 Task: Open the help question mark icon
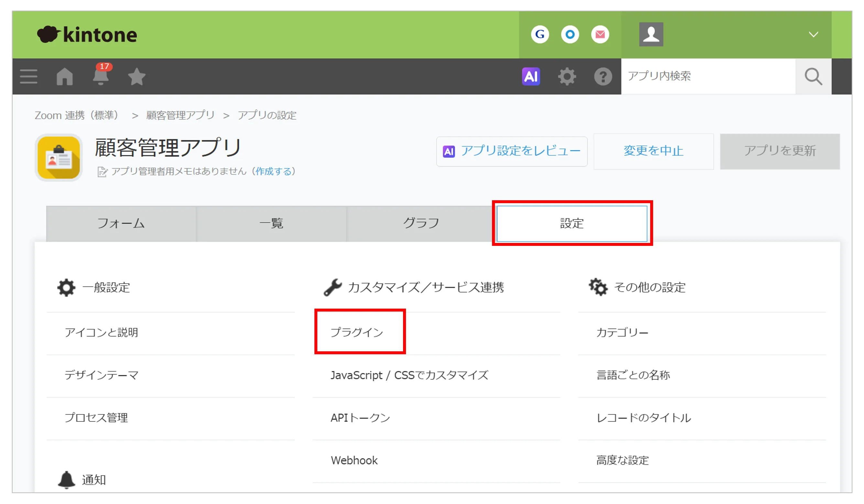603,76
